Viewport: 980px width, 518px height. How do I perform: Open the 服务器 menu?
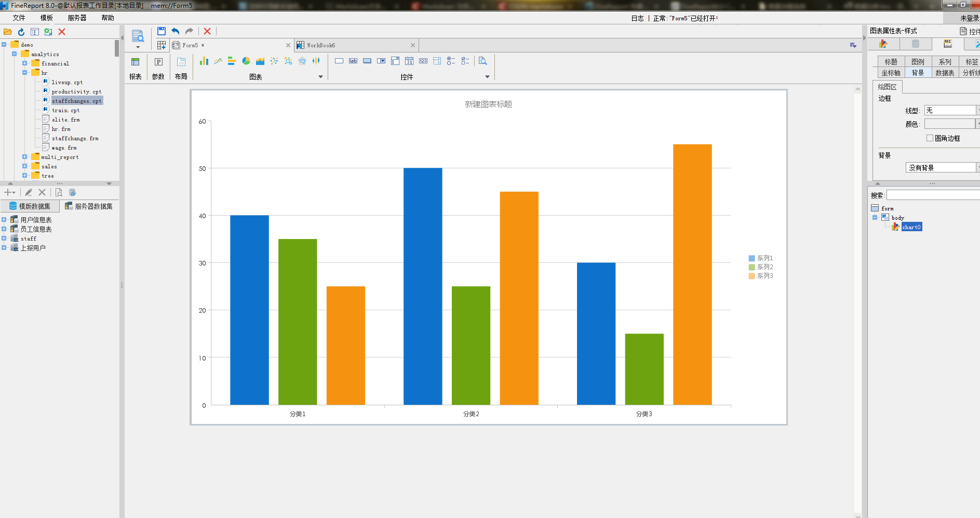(x=77, y=18)
